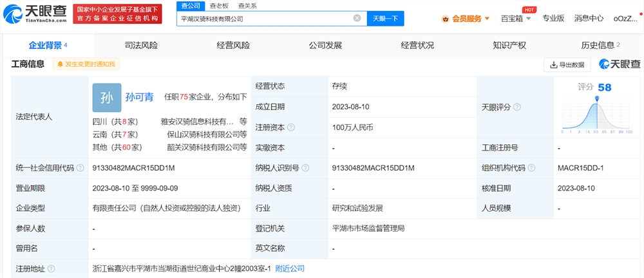Click help icon beside 注册地址
Screen dimensions: 644x278
52,269
